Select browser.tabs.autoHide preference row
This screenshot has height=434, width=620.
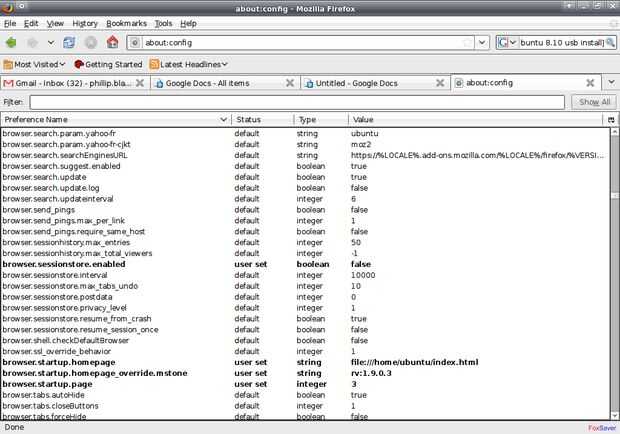coord(305,395)
